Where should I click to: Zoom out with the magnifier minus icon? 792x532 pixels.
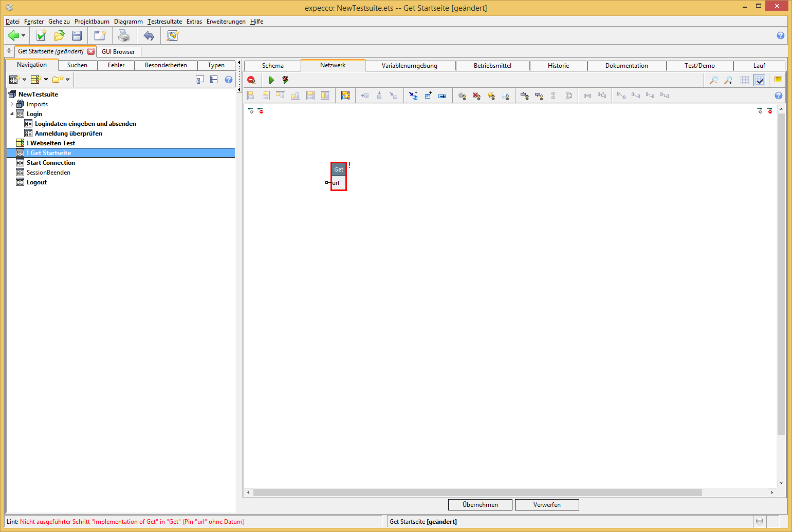tap(714, 80)
